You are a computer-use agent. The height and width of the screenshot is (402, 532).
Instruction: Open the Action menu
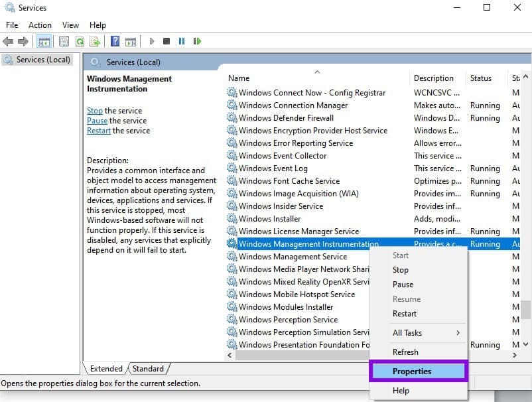click(x=40, y=25)
